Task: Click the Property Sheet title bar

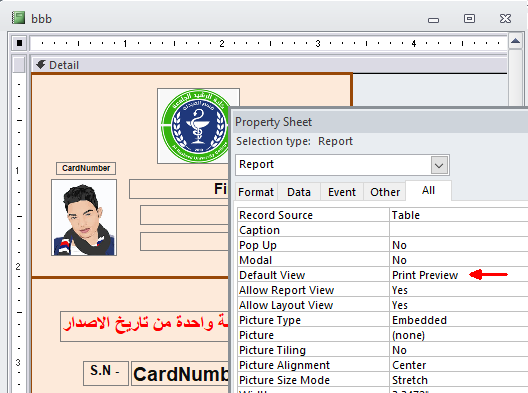Action: click(x=380, y=122)
